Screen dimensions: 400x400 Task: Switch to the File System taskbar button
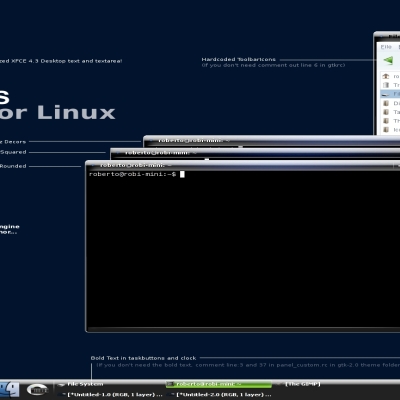(110, 384)
